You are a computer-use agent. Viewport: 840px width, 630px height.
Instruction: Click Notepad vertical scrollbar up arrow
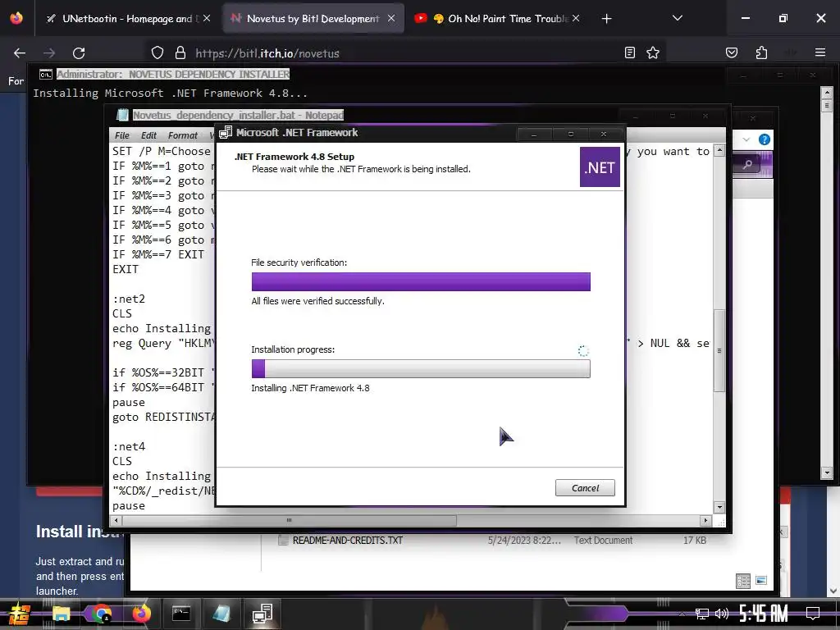point(719,151)
